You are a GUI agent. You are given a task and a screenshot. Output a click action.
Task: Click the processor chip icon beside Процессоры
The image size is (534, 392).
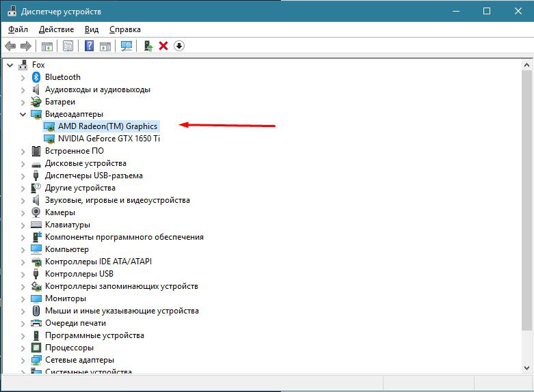(36, 348)
